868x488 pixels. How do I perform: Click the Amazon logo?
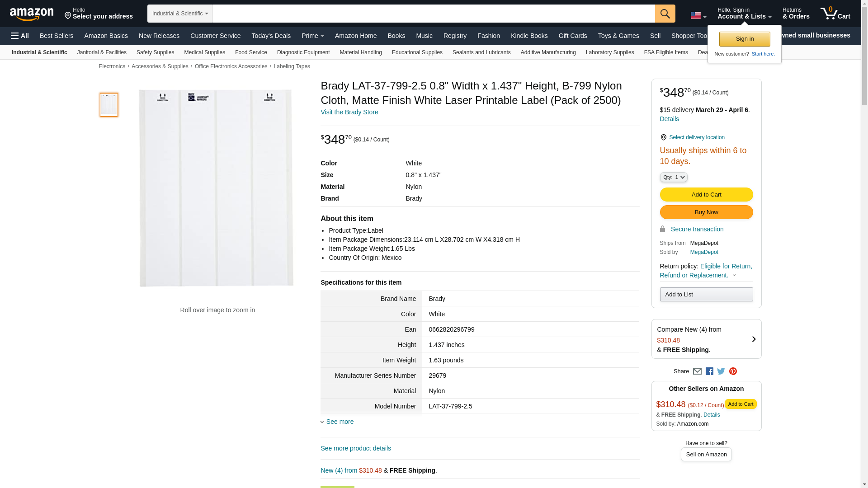[32, 14]
